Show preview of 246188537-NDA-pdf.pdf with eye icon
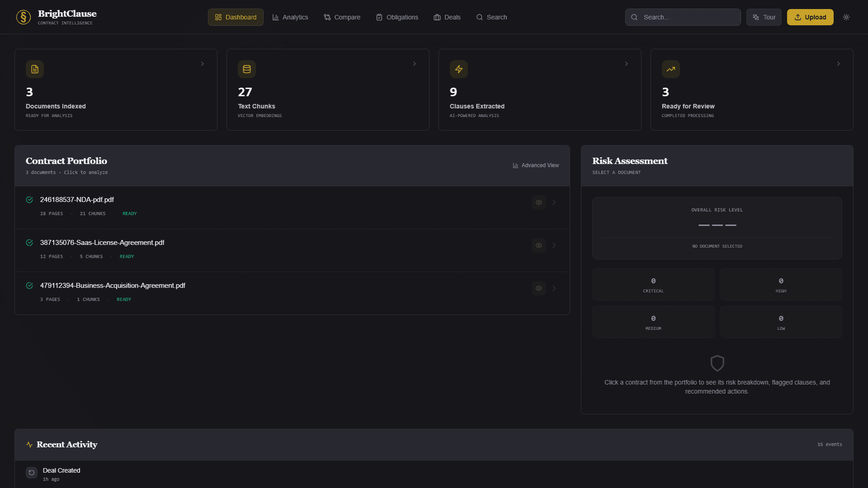Viewport: 868px width, 488px height. [x=538, y=202]
